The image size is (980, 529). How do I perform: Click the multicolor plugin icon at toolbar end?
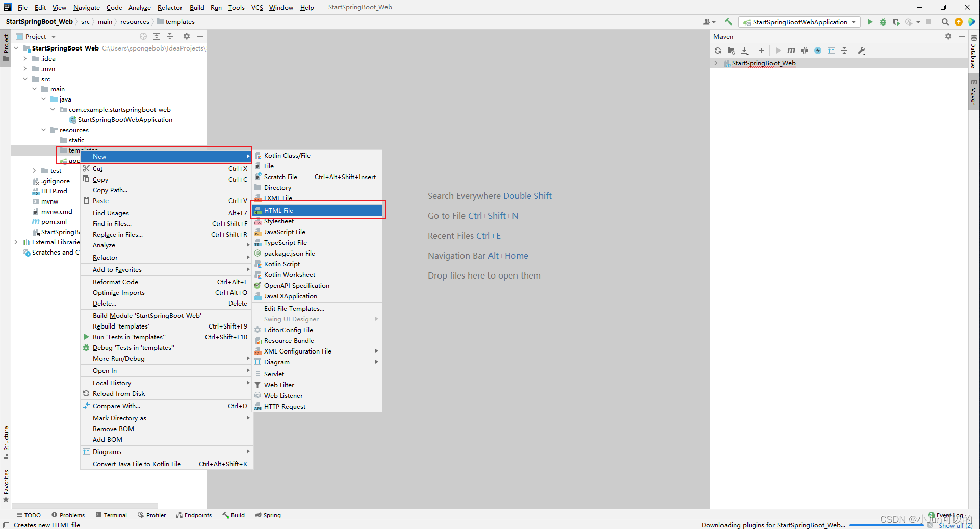[972, 22]
